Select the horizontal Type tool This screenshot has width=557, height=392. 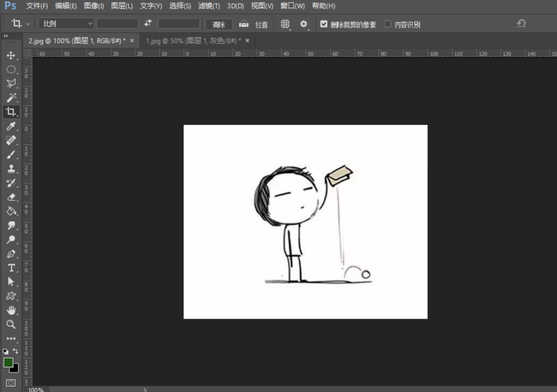11,268
